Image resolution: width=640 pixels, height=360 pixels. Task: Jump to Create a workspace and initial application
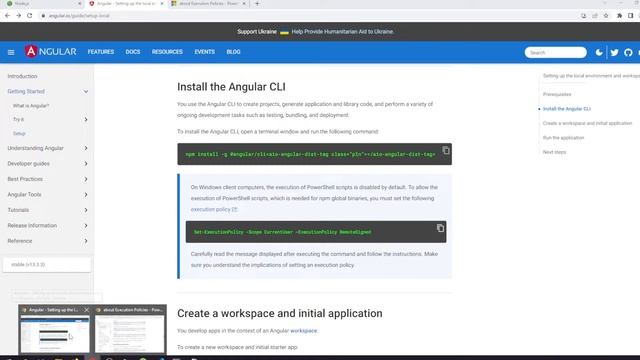point(587,123)
